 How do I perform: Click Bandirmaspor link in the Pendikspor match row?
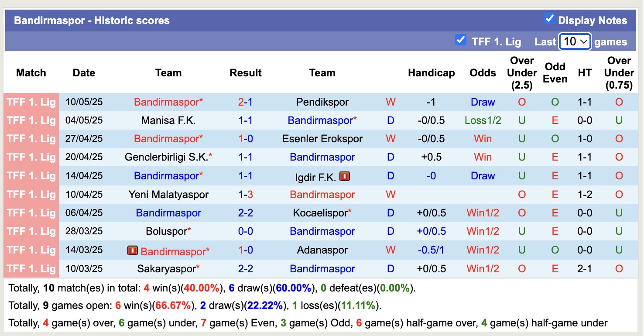pyautogui.click(x=168, y=102)
